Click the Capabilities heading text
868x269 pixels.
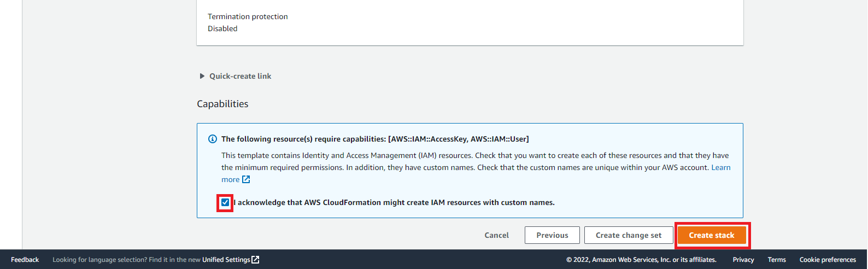tap(222, 104)
